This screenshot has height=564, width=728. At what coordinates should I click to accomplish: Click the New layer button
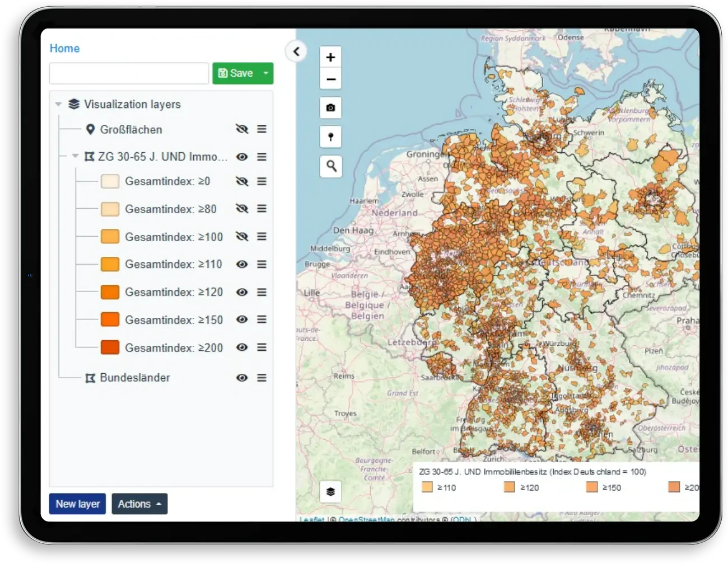pos(77,504)
